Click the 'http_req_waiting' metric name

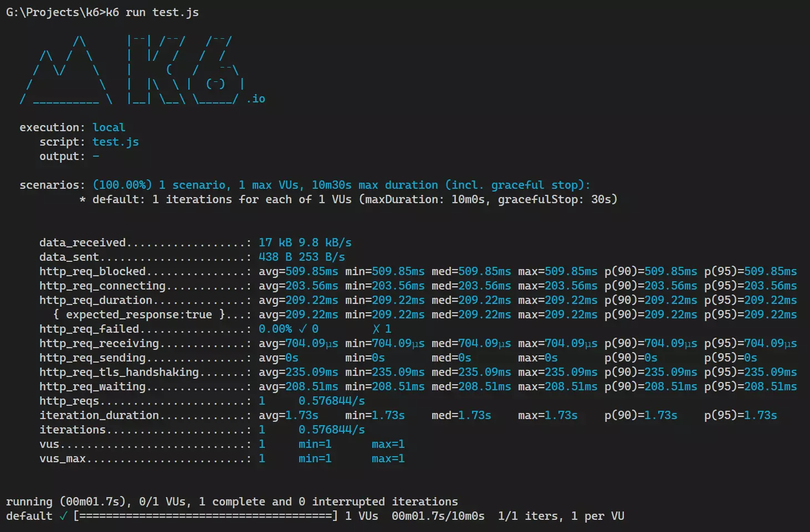[93, 386]
